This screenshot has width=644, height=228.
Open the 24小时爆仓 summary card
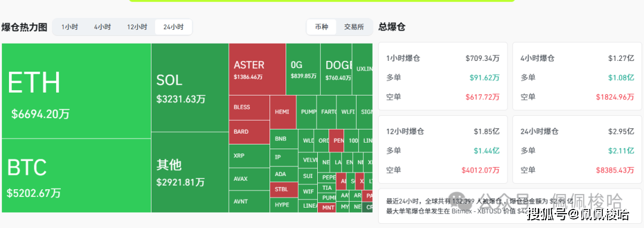tap(577, 150)
